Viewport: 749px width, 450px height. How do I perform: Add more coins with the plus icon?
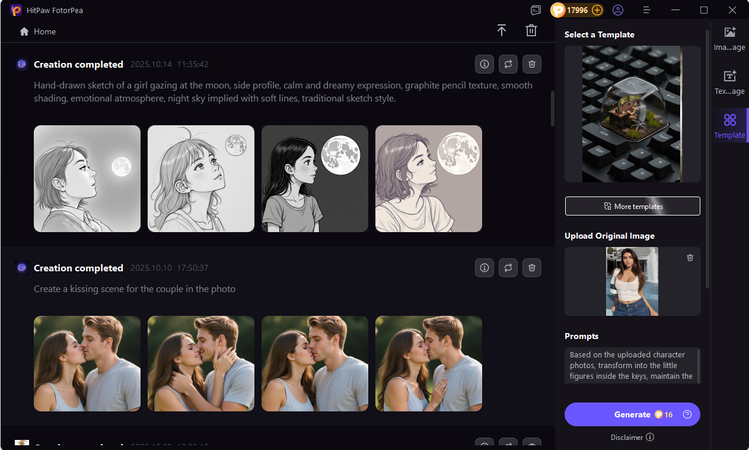tap(597, 10)
